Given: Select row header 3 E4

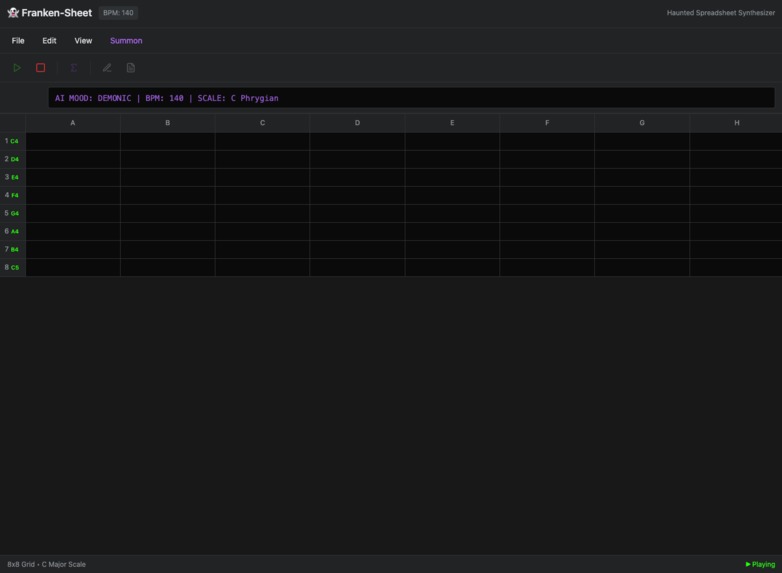Looking at the screenshot, I should 12,177.
